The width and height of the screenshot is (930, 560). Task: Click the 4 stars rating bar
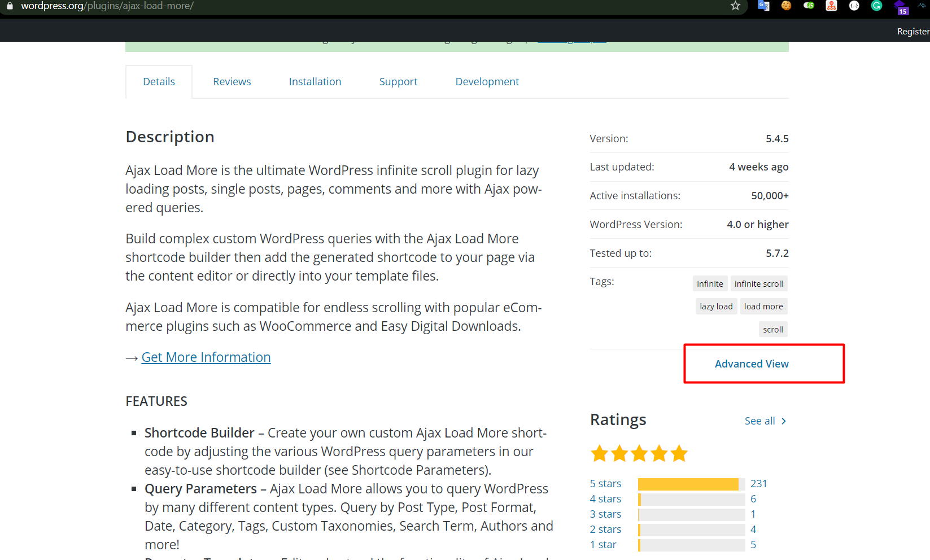coord(692,500)
